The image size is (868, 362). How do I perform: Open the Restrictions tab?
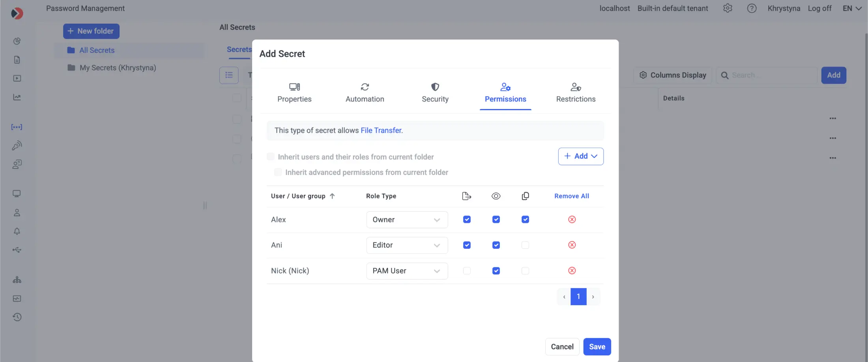[x=576, y=93]
